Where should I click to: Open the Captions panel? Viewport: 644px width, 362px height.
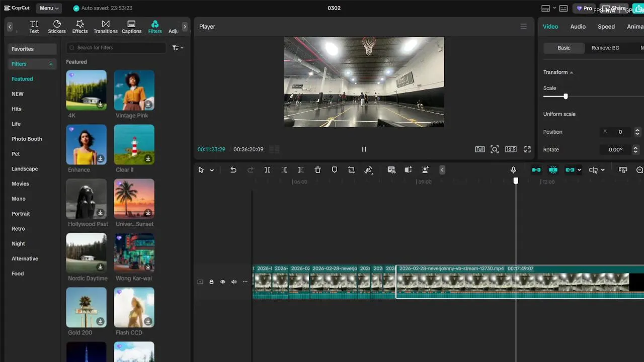point(131,27)
